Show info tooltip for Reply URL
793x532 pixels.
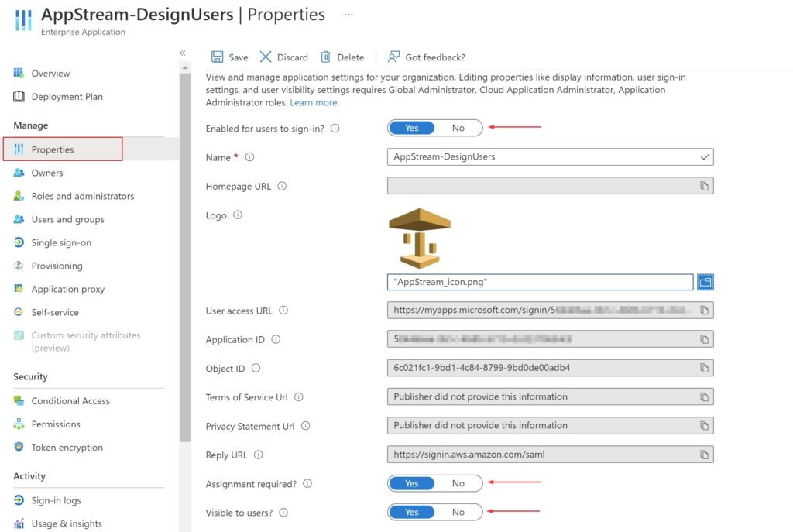click(x=259, y=455)
